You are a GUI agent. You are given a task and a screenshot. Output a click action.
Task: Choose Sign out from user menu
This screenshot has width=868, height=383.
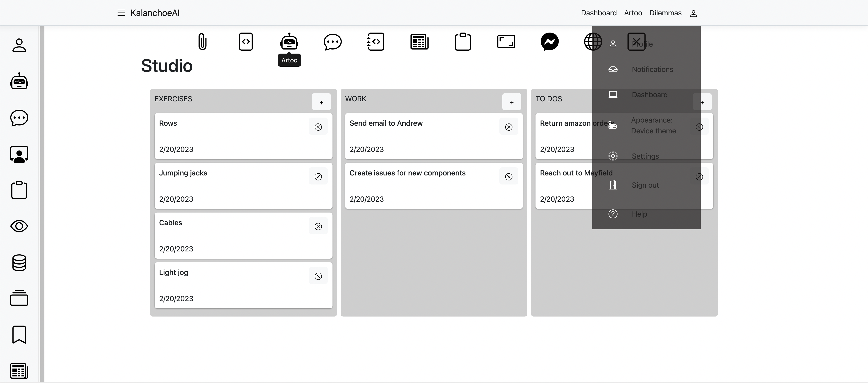pyautogui.click(x=645, y=185)
